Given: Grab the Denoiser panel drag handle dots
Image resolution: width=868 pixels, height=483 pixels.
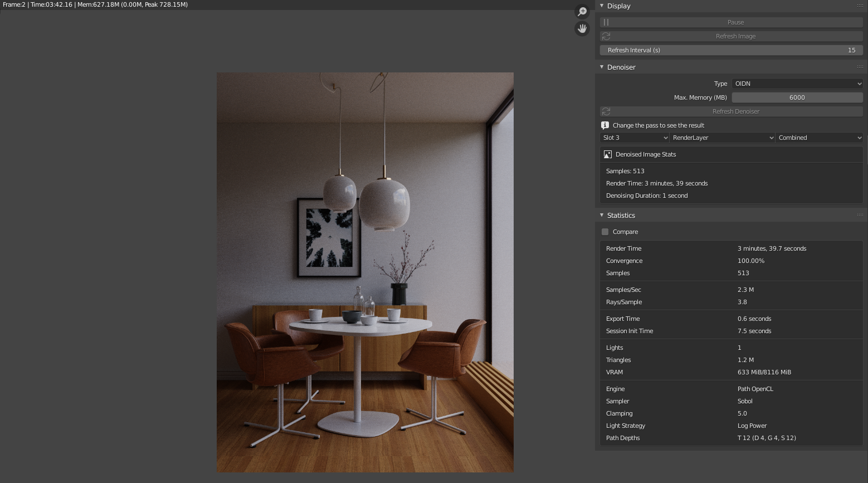Looking at the screenshot, I should click(860, 67).
